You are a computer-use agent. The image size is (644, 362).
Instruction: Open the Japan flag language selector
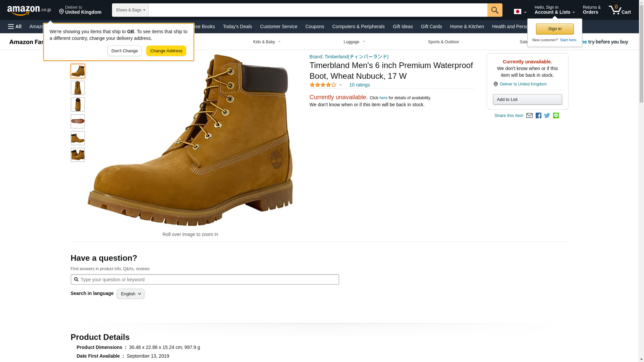(x=520, y=12)
